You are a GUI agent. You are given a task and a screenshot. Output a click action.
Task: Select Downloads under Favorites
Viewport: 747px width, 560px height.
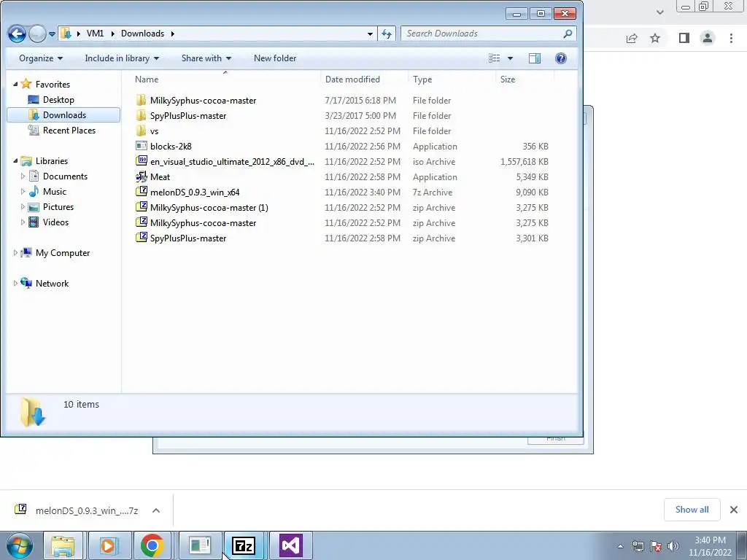tap(63, 114)
